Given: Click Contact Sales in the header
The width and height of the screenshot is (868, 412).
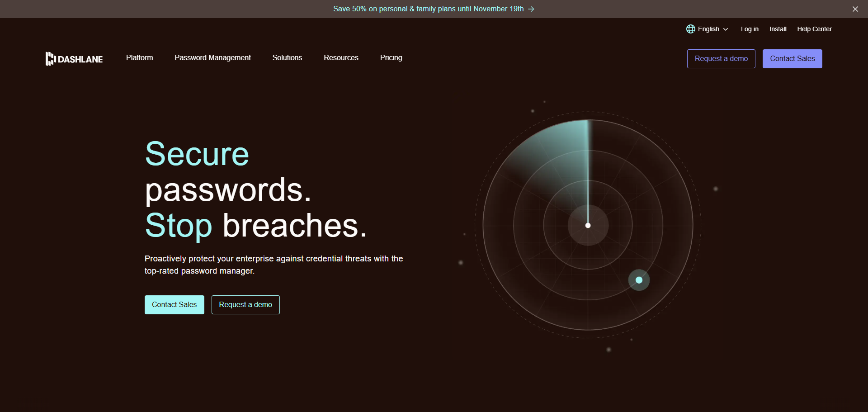Looking at the screenshot, I should click(792, 58).
